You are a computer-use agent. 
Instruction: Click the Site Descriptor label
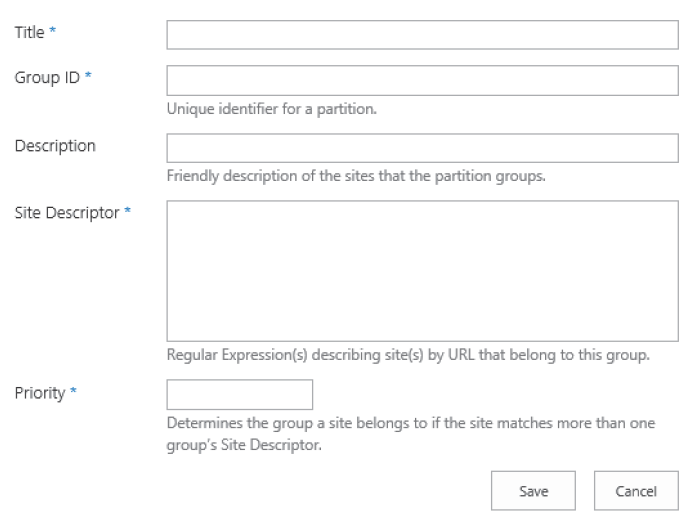click(66, 213)
